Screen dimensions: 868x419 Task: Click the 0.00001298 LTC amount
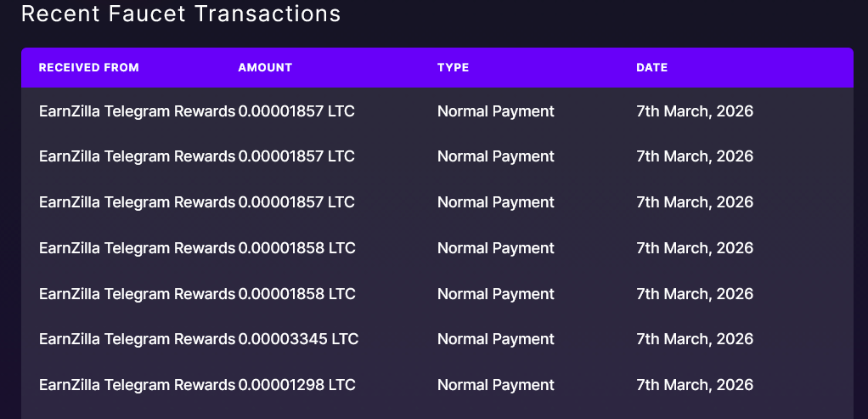[x=296, y=385]
